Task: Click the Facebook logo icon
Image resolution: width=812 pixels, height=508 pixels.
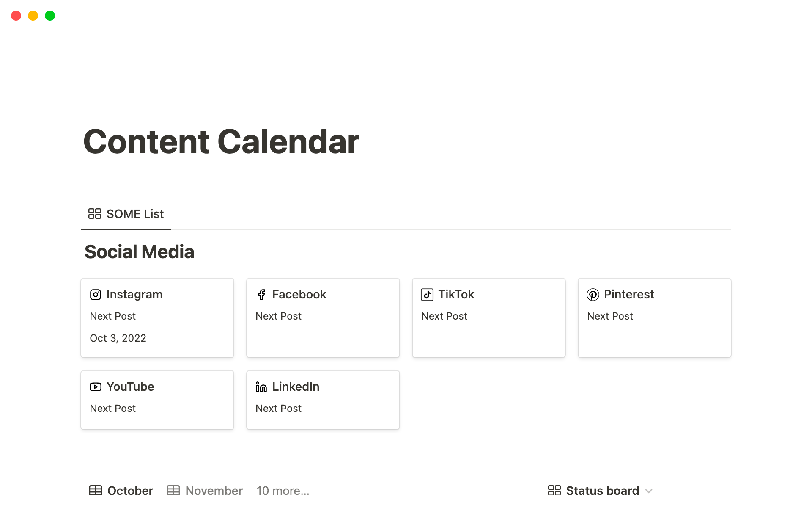Action: [x=261, y=295]
